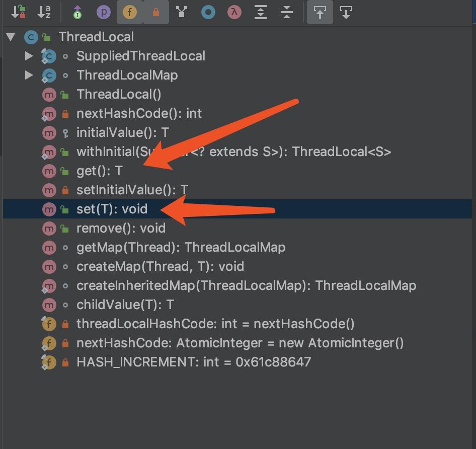Select the remove(): void method
Viewport: 476px width, 449px height.
(120, 228)
